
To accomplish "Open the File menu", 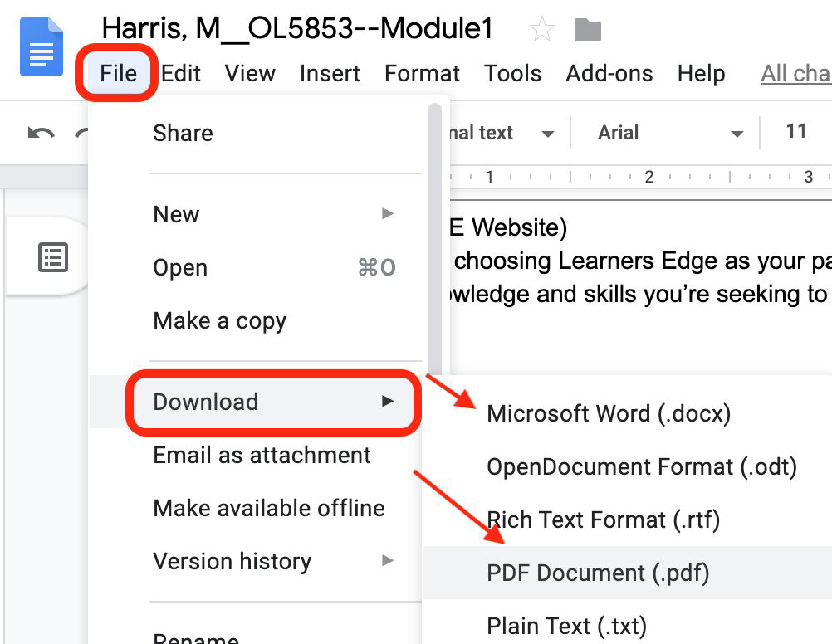I will click(118, 74).
